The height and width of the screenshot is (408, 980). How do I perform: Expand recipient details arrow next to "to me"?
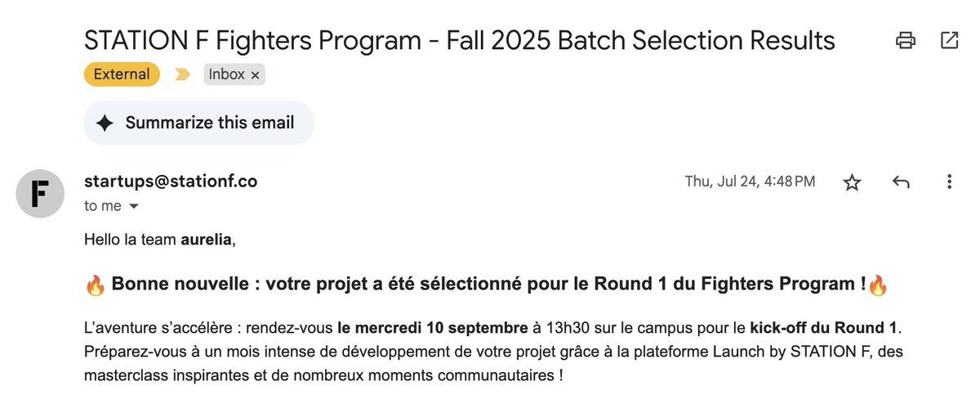134,206
